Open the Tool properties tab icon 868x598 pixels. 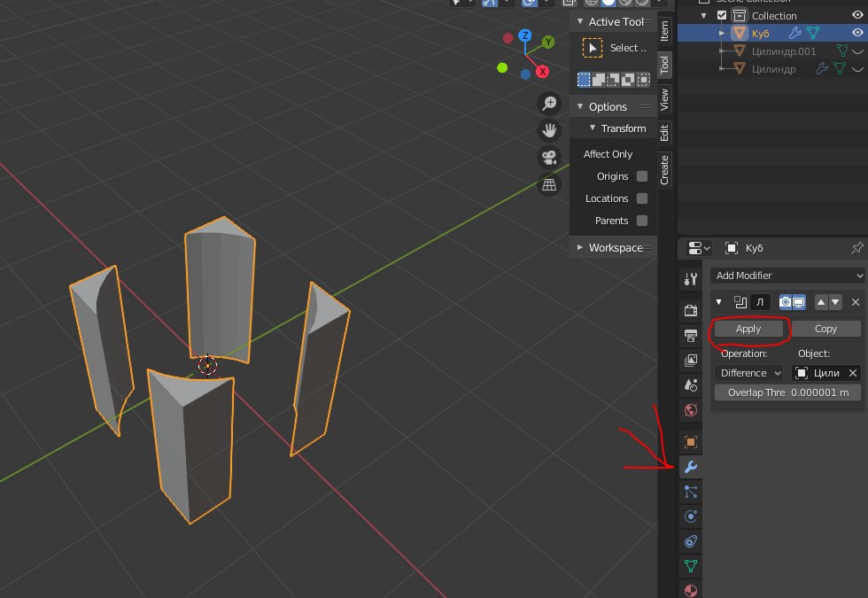[690, 279]
